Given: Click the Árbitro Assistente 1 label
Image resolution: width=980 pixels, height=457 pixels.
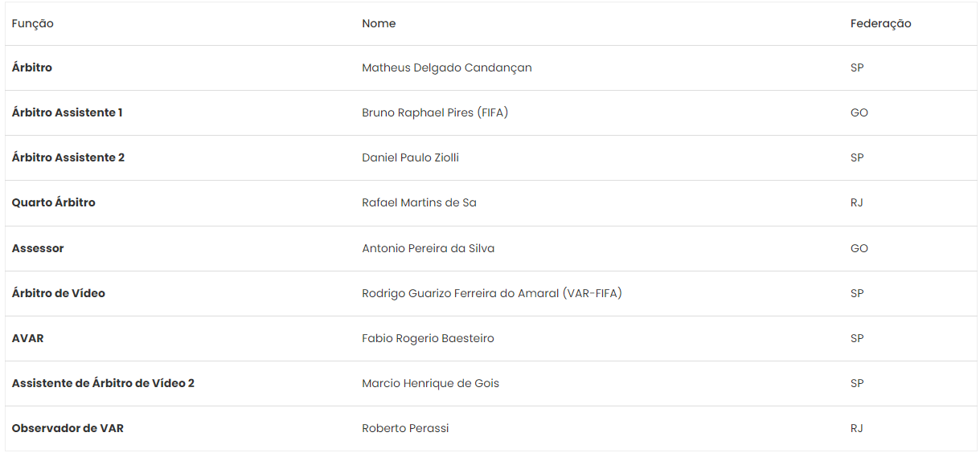Looking at the screenshot, I should click(x=68, y=113).
